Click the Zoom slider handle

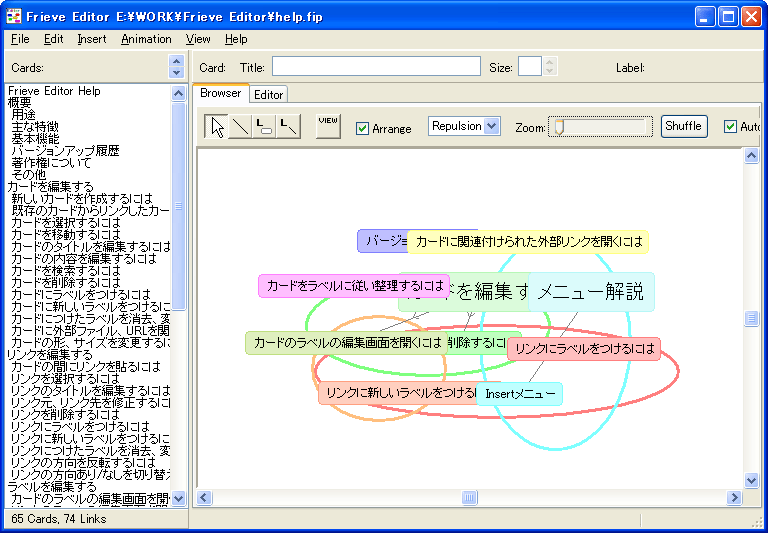[x=559, y=127]
